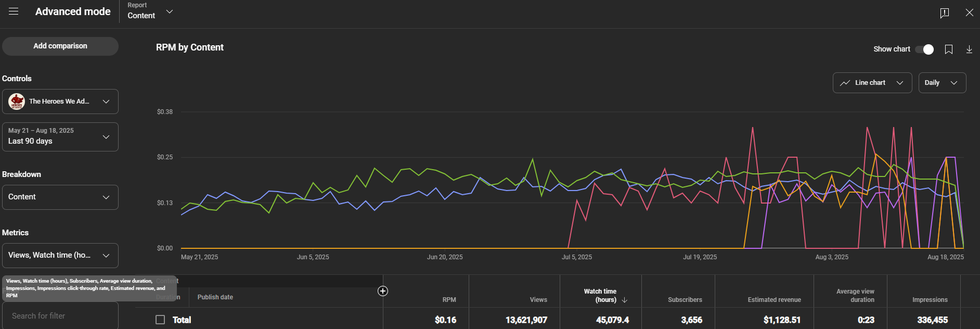The image size is (980, 329).
Task: Save report with bookmark icon
Action: coord(949,49)
